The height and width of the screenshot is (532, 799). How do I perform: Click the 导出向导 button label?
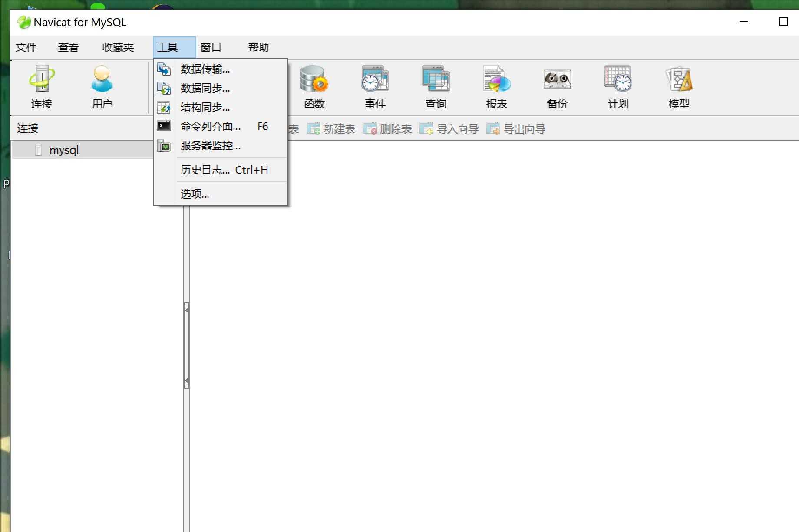pyautogui.click(x=525, y=129)
